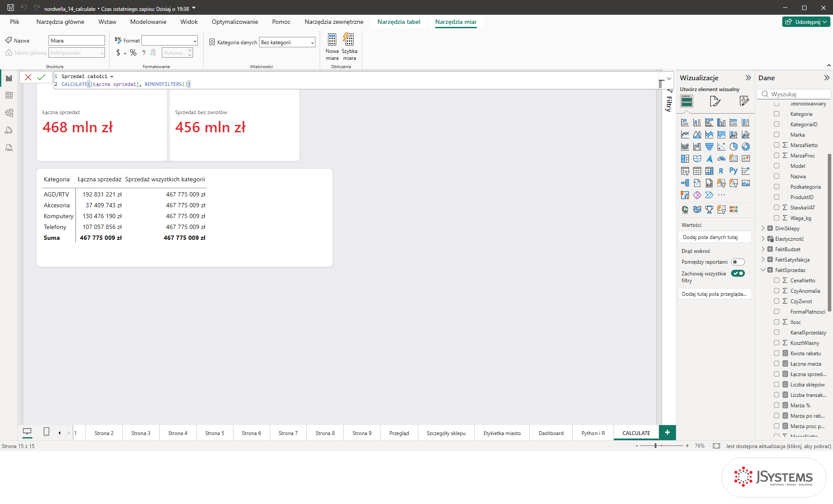Image resolution: width=833 pixels, height=504 pixels.
Task: Open Kategoria danych dropdown
Action: [287, 43]
